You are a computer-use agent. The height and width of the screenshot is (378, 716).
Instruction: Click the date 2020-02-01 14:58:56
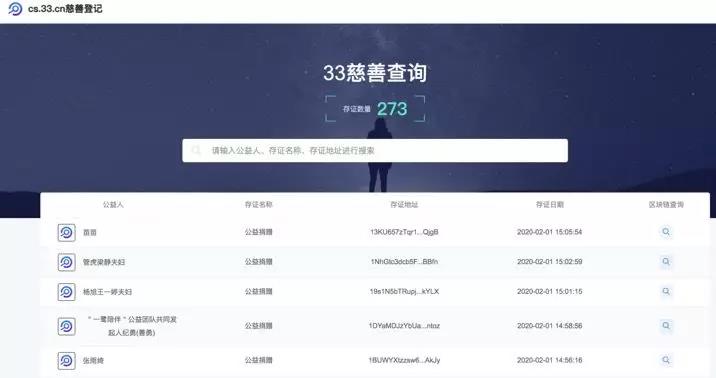(550, 326)
